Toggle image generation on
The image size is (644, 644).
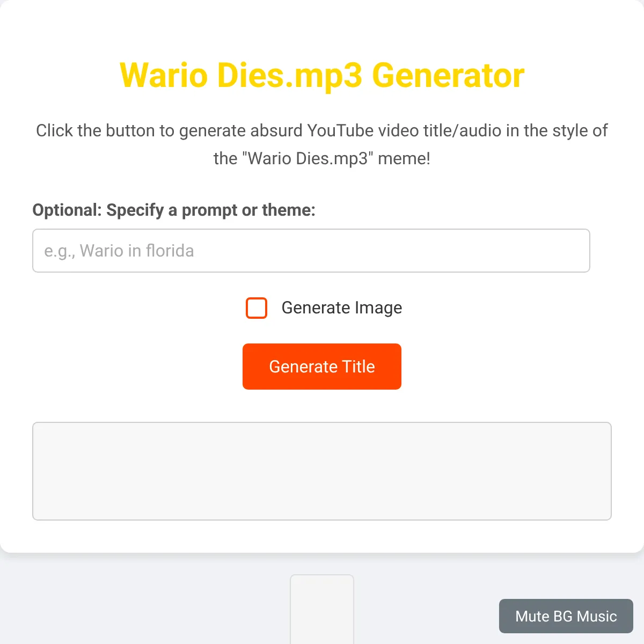point(257,308)
